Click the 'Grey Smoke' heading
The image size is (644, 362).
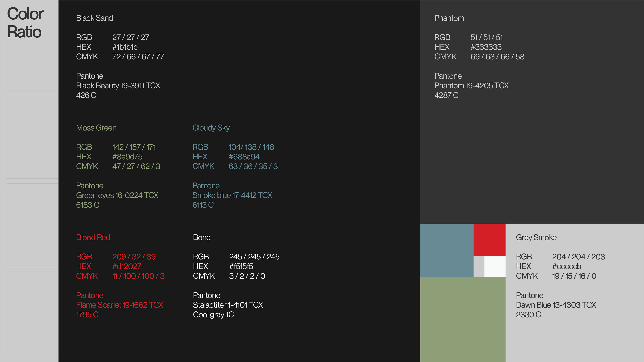pos(536,237)
